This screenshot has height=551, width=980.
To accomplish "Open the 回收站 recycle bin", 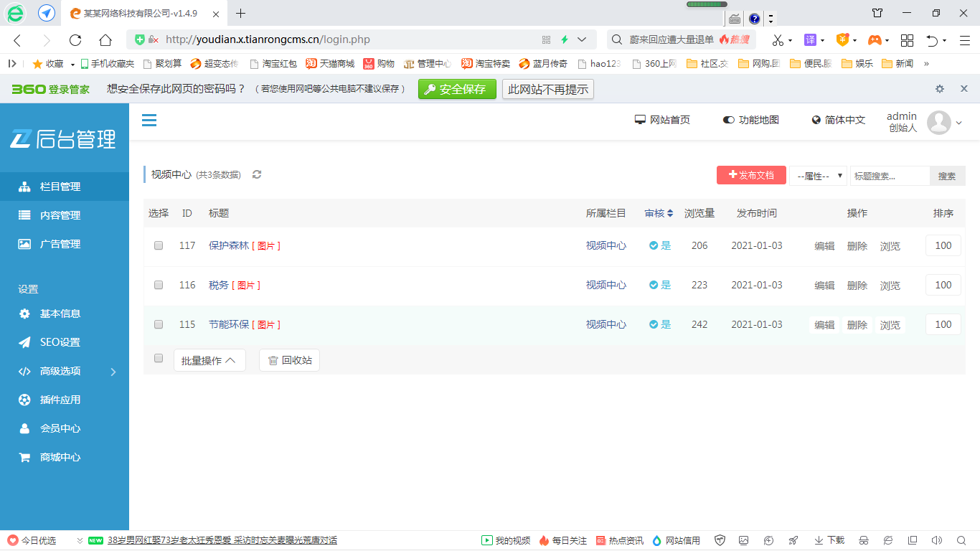I will tap(290, 360).
